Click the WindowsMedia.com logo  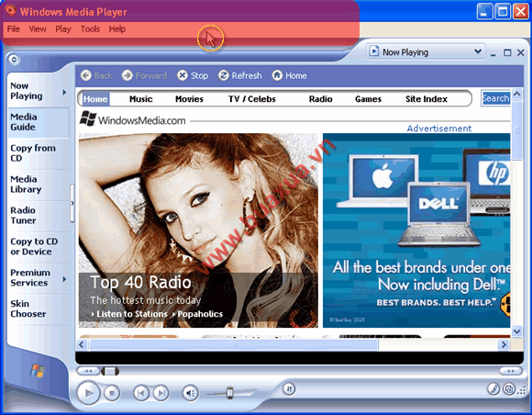[x=133, y=119]
